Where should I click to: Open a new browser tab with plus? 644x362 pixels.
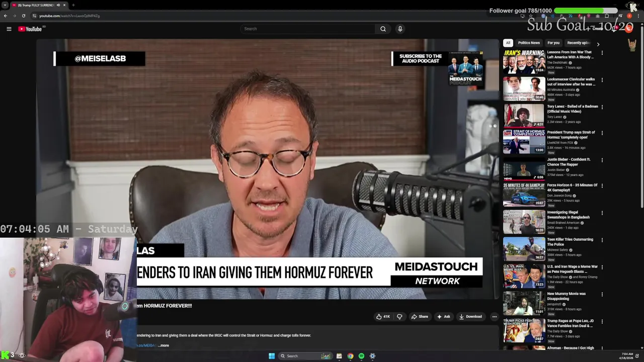pos(73,5)
